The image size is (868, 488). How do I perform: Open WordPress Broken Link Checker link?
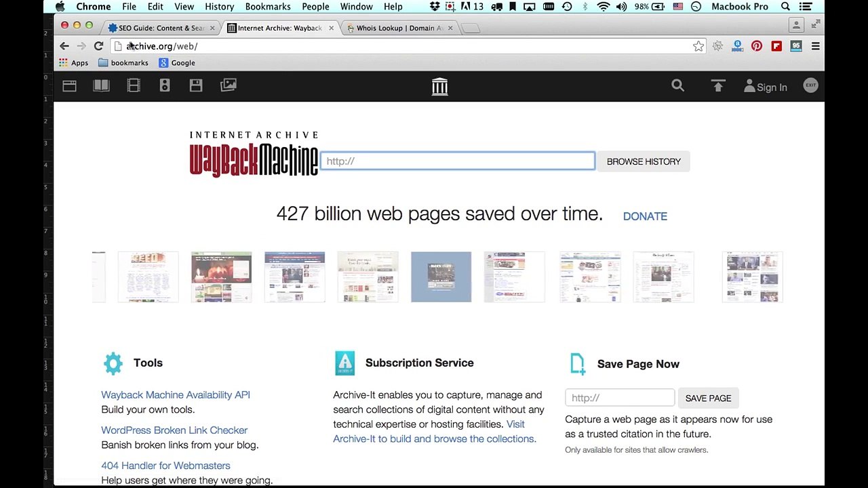174,430
